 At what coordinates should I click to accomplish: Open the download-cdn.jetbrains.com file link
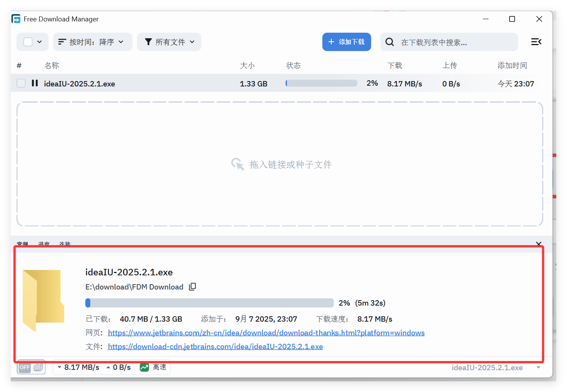tap(215, 346)
